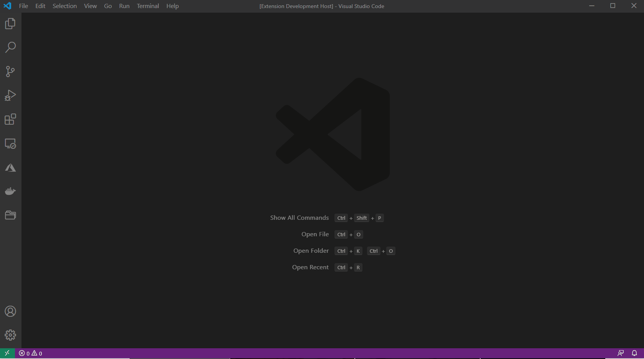Open the Manage gear icon

pyautogui.click(x=10, y=335)
